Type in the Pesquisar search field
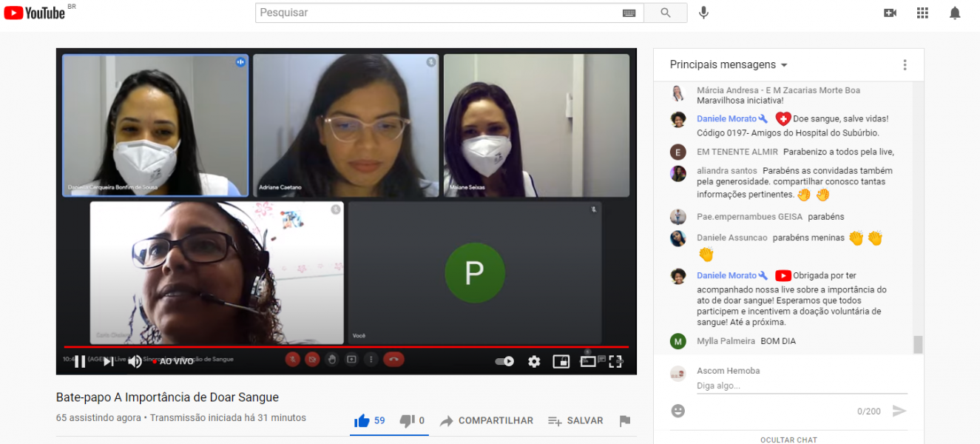 coord(436,13)
